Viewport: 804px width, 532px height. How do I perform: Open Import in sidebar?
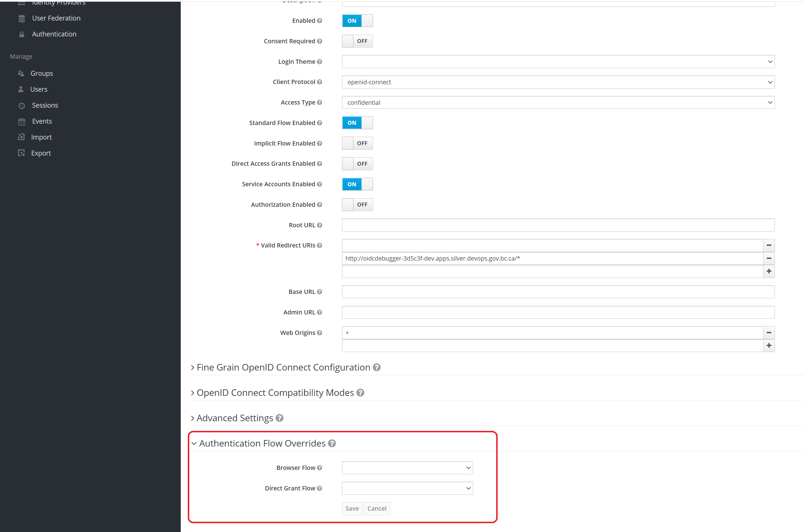[41, 137]
